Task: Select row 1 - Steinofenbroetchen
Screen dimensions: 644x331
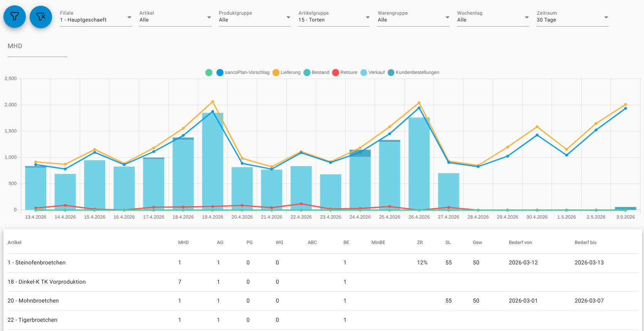Action: click(x=323, y=263)
